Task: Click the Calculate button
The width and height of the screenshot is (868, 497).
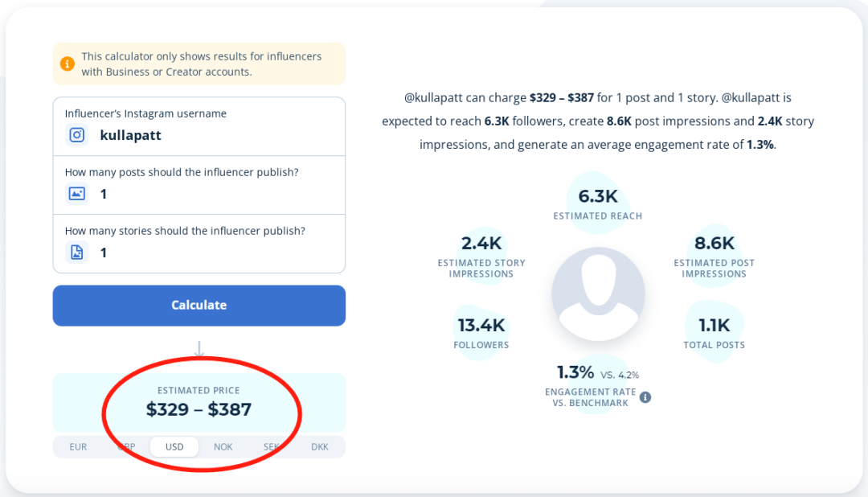Action: point(199,306)
